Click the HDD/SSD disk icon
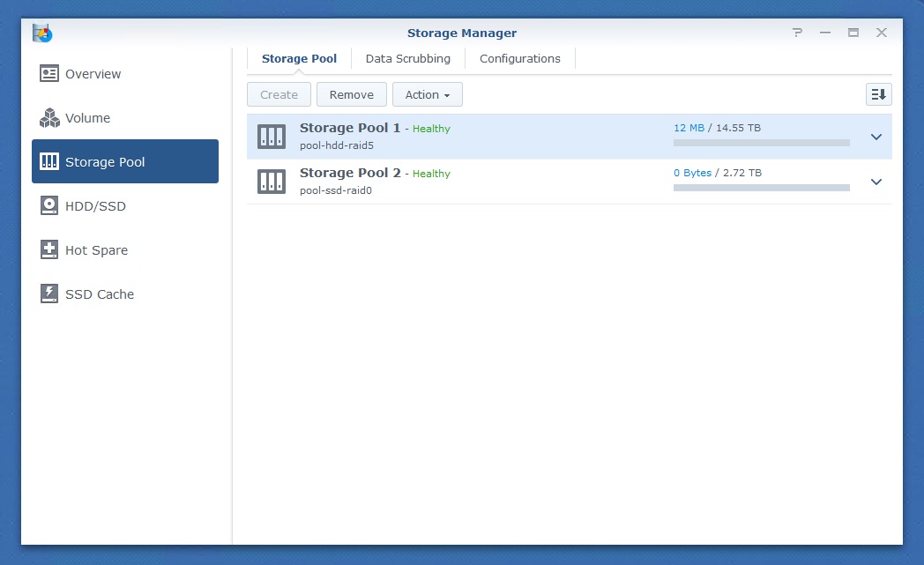The height and width of the screenshot is (565, 924). [x=49, y=206]
